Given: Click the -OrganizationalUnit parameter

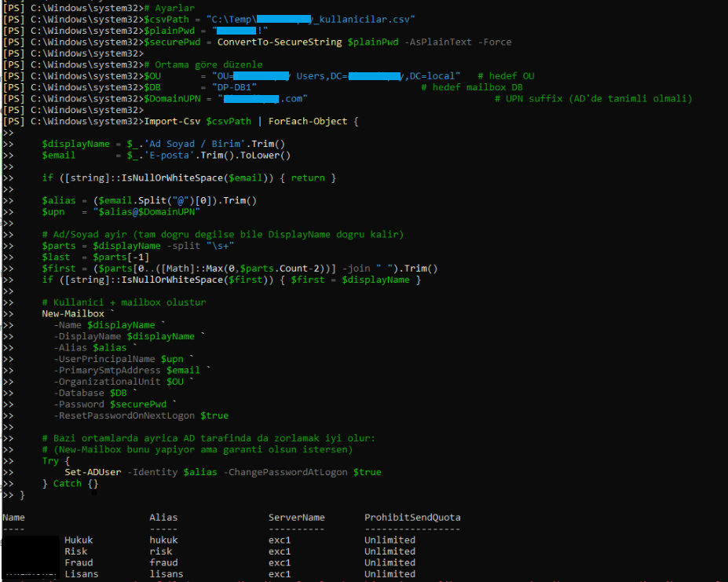Looking at the screenshot, I should click(107, 382).
